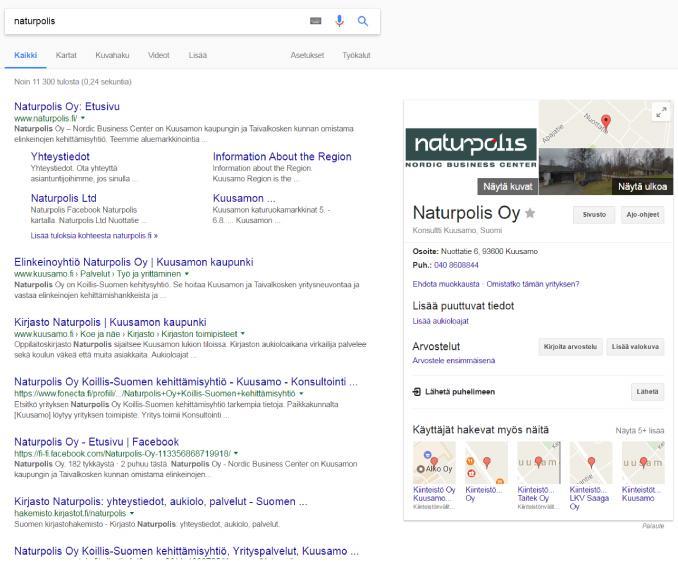Open Työkalut tools menu
Screen dimensions: 678x561
click(x=356, y=55)
